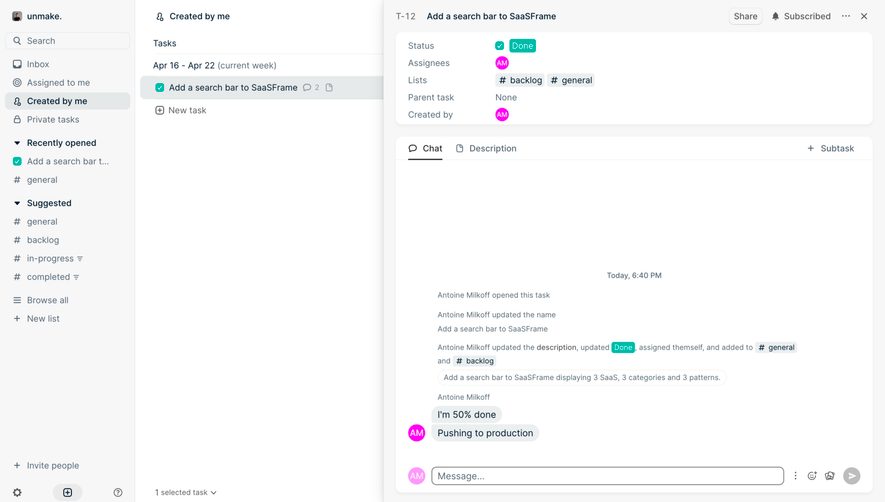The image size is (885, 502).
Task: Toggle checkbox of Add a search bar task row
Action: [160, 88]
